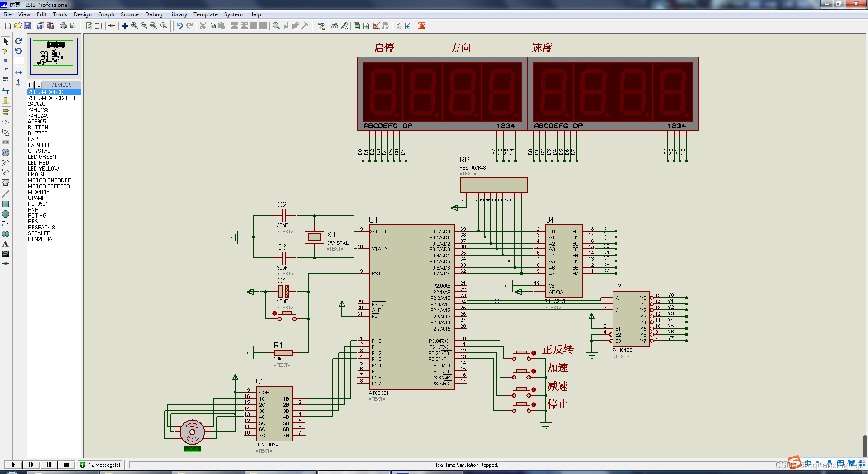Click the Undo arrow icon
This screenshot has width=868, height=474.
click(179, 26)
